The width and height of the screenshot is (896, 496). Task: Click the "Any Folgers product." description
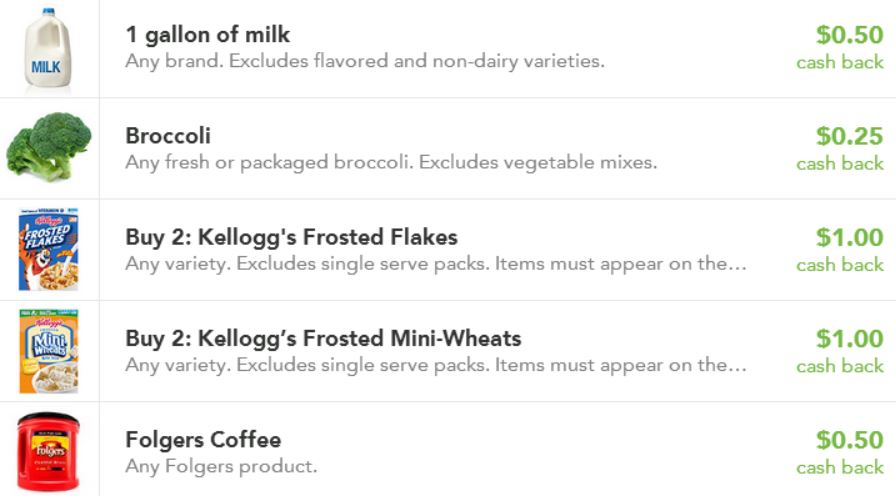click(220, 467)
